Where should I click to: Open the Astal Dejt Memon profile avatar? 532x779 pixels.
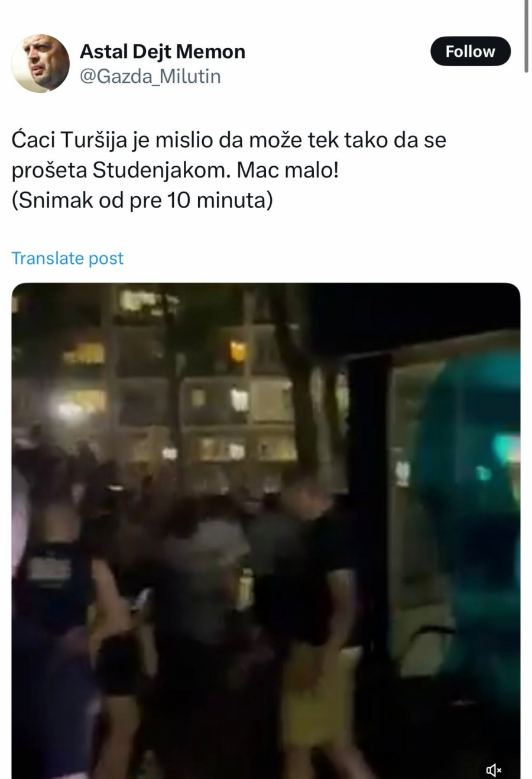pyautogui.click(x=40, y=63)
